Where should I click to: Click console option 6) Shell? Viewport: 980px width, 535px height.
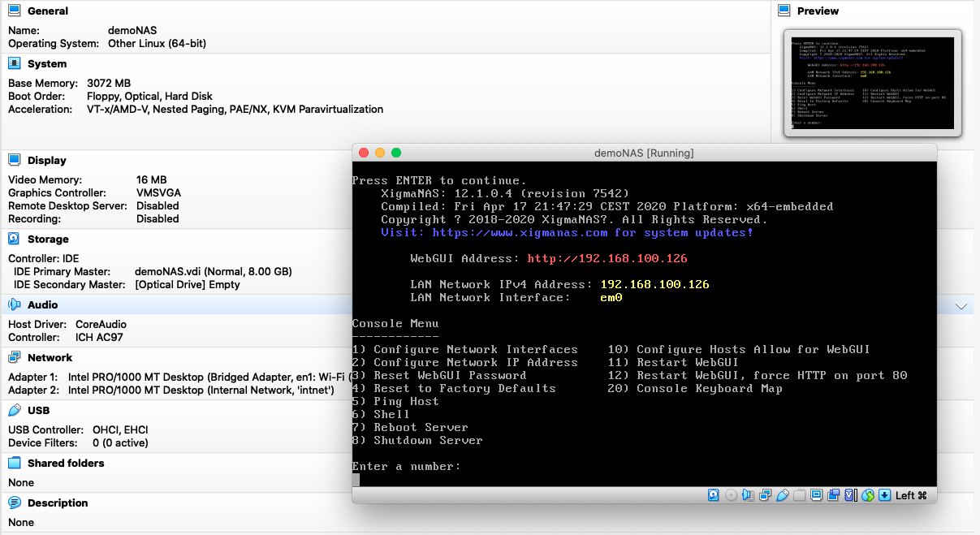click(x=381, y=414)
